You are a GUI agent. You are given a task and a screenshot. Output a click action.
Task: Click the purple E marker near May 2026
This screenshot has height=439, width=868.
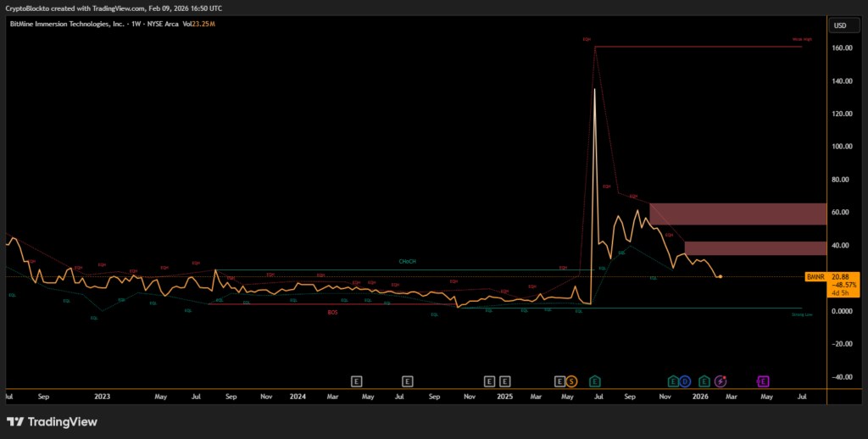point(762,381)
